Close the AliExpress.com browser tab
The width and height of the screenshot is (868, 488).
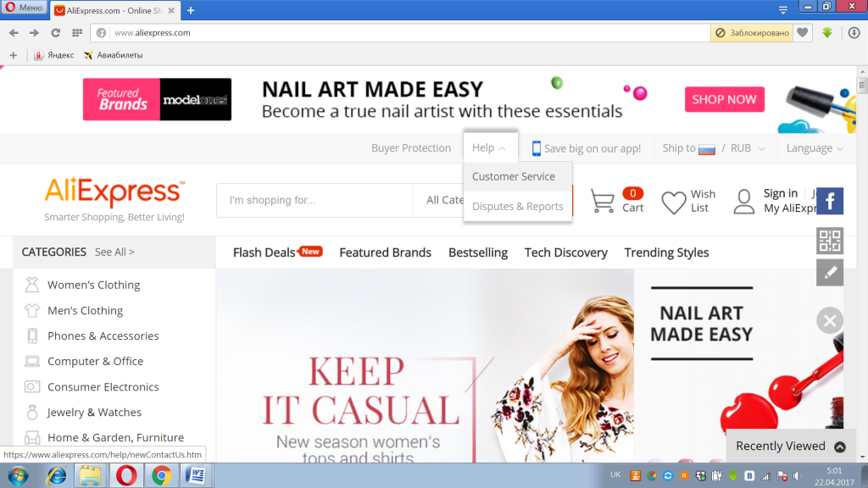[x=171, y=10]
